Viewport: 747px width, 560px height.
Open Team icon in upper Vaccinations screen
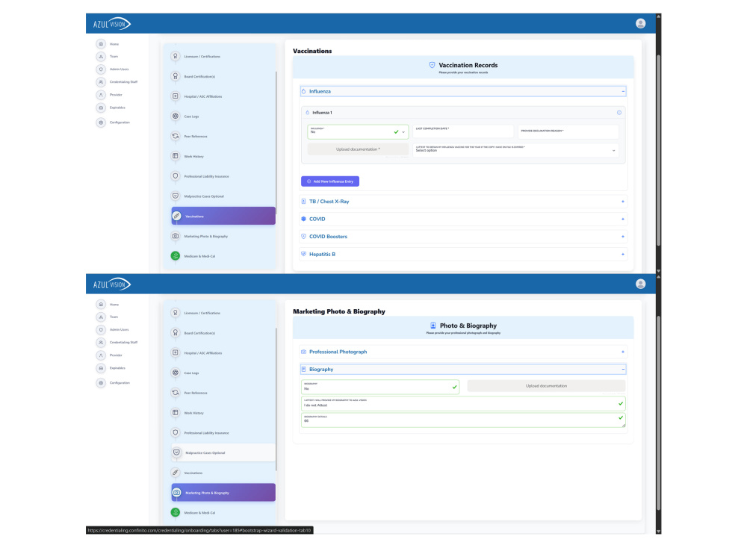[101, 57]
